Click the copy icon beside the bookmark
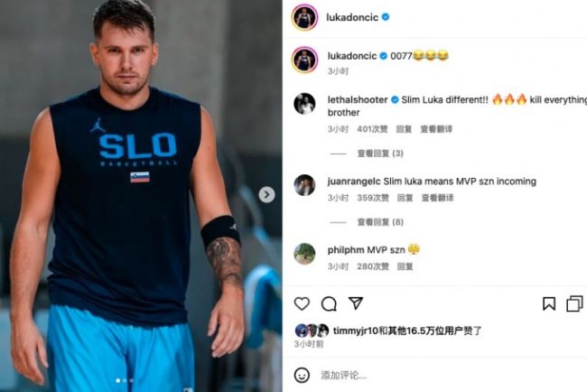Viewport: 587px width, 392px height. click(x=574, y=303)
